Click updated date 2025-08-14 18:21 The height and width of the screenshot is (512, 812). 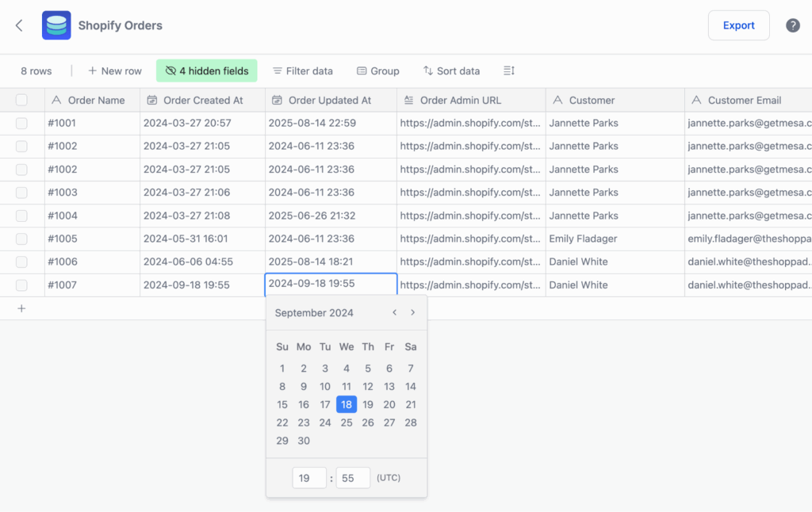[x=331, y=262]
